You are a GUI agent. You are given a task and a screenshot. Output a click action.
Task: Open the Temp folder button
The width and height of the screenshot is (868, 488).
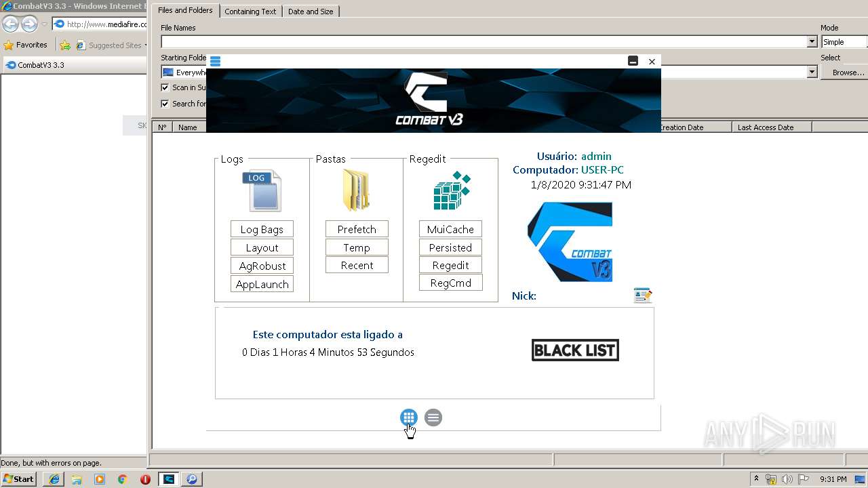(357, 247)
